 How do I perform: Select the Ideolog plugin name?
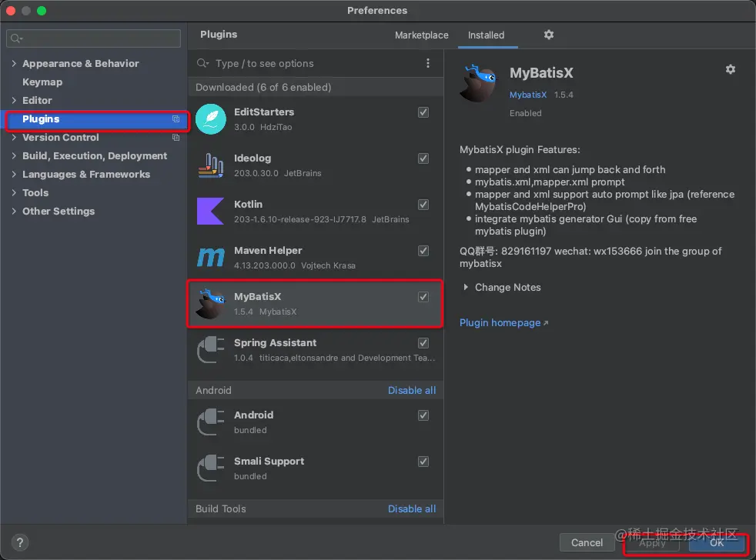pos(253,158)
